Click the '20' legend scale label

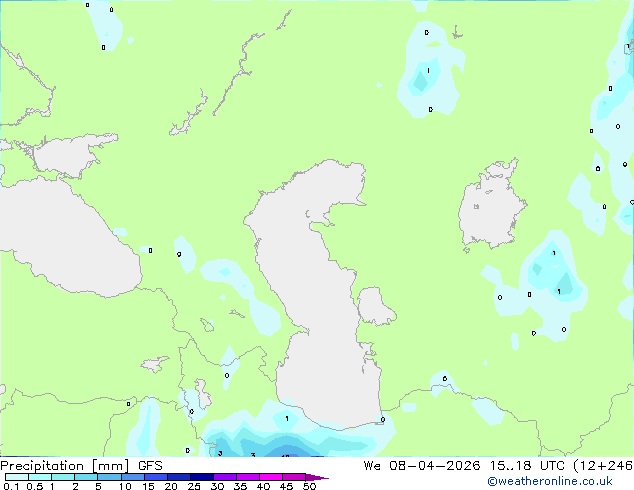[x=171, y=486]
